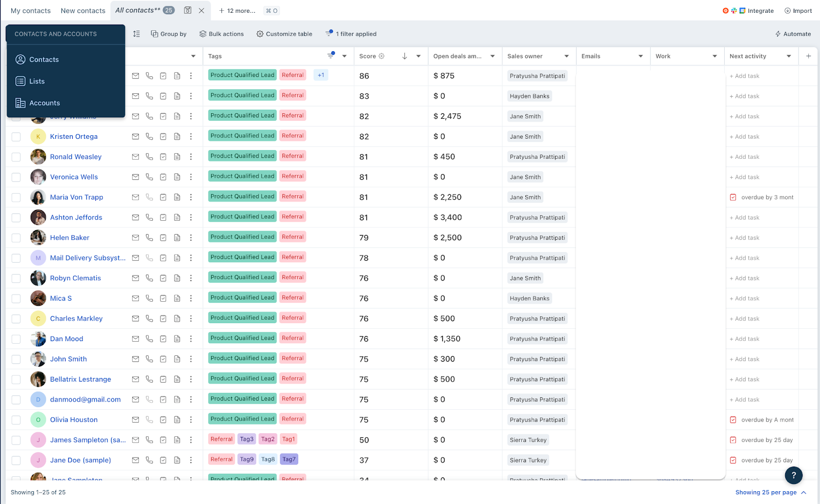Open the more options menu for James Sampleton
This screenshot has width=820, height=504.
pyautogui.click(x=191, y=439)
